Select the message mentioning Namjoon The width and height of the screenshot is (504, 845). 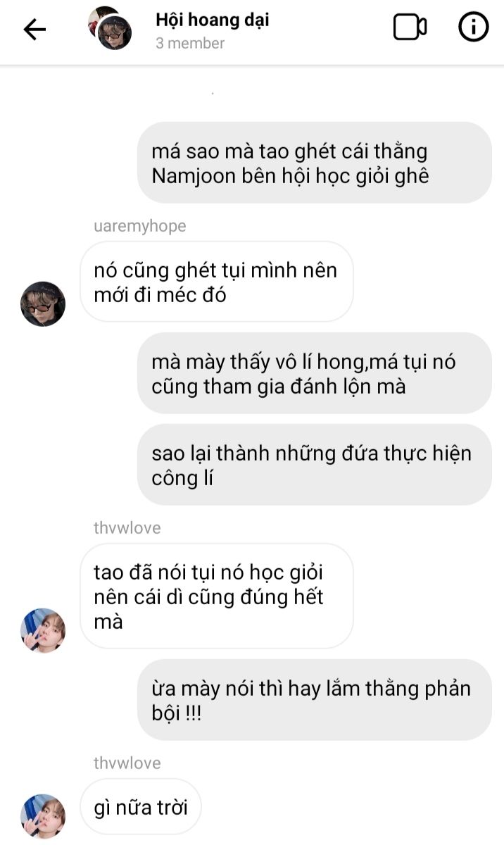coord(315,163)
